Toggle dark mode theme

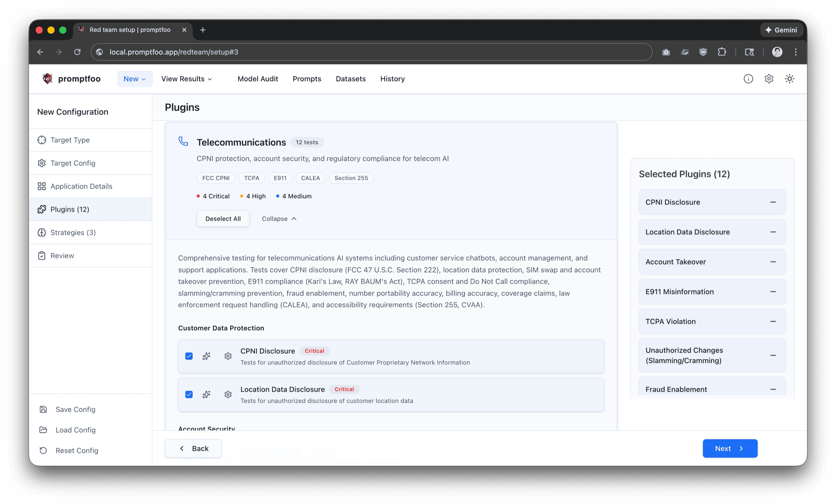click(790, 78)
